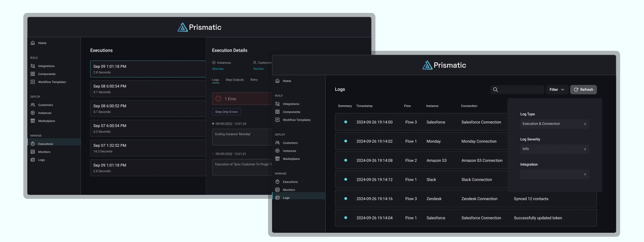Click the Refresh button
Screen dimensions: 644x242
click(583, 90)
